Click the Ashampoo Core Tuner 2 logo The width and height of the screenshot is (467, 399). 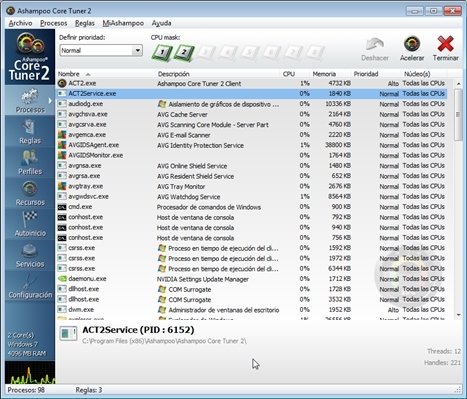pos(30,57)
